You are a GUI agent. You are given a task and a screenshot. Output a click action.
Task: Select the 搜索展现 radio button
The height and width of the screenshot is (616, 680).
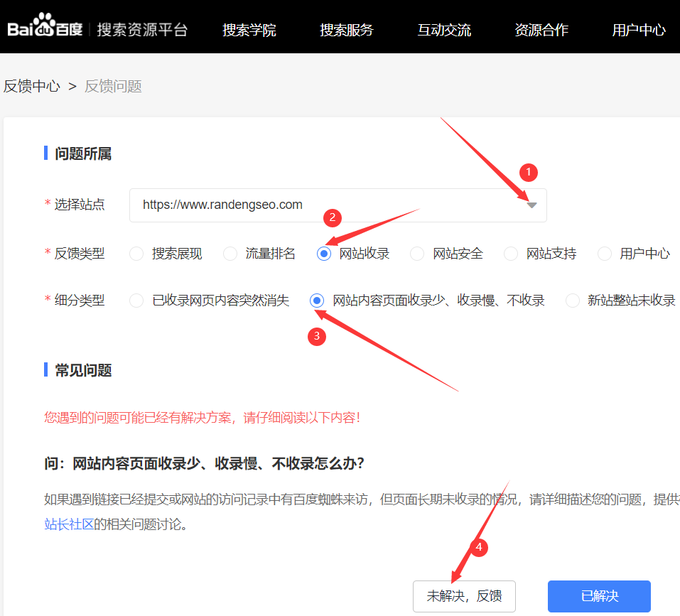coord(137,254)
